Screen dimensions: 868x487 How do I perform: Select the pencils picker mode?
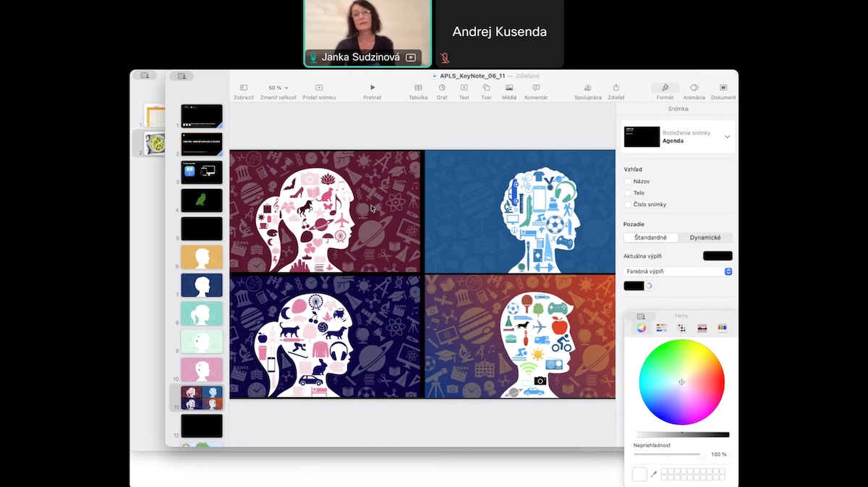[722, 328]
